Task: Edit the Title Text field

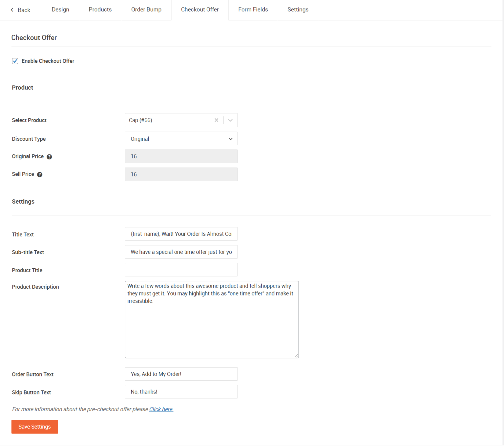Action: point(181,234)
